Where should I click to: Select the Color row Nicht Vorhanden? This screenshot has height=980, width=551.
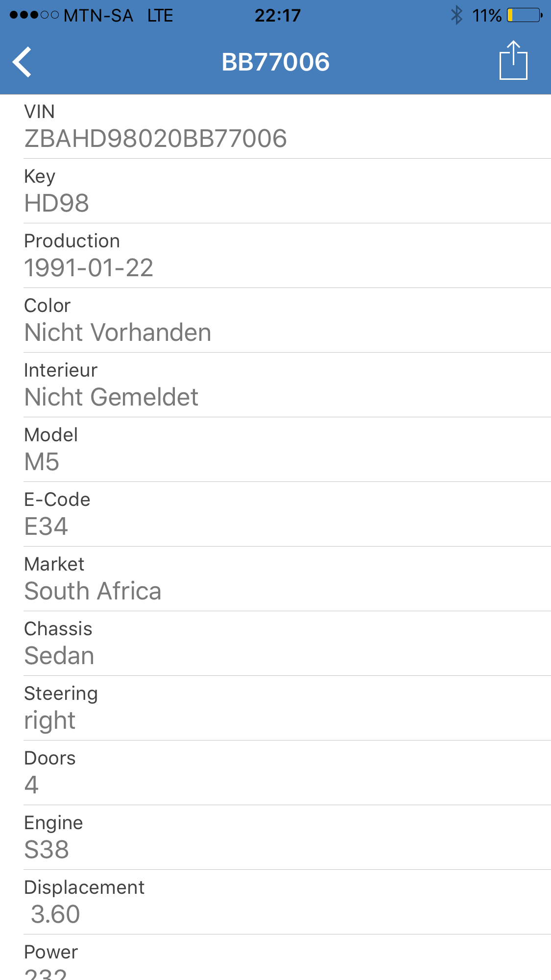275,320
